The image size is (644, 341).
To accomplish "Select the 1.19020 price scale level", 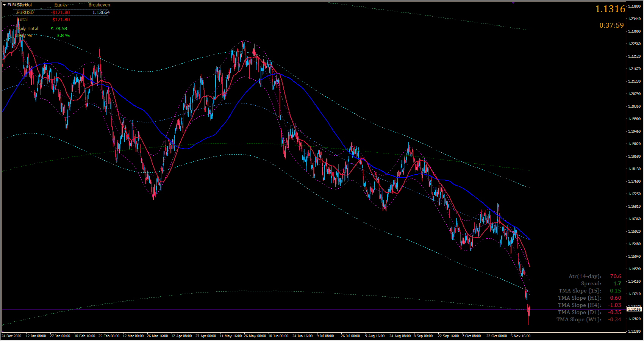I will click(634, 144).
